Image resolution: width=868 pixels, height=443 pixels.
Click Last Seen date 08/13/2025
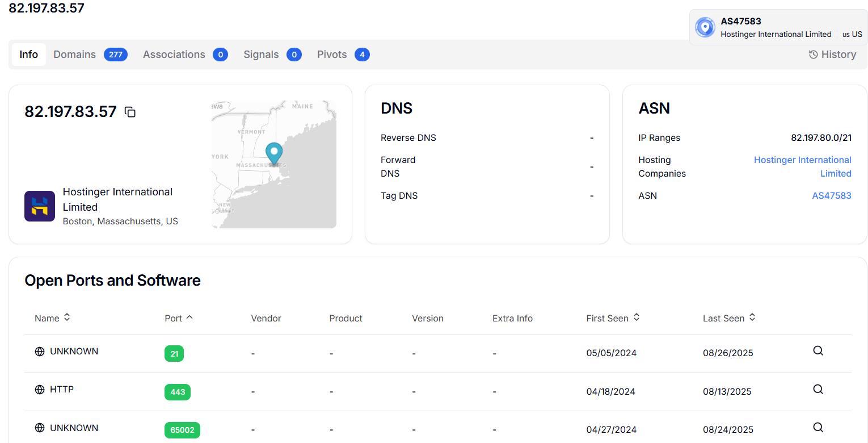727,392
